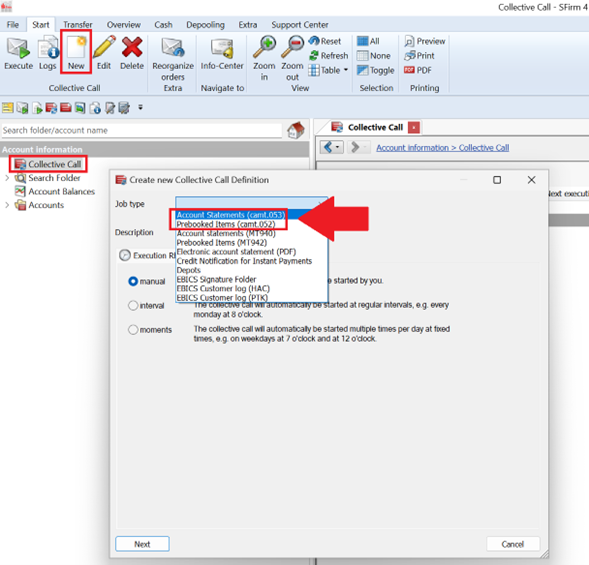This screenshot has width=589, height=565.
Task: Expand the Search Folder tree node
Action: (7, 178)
